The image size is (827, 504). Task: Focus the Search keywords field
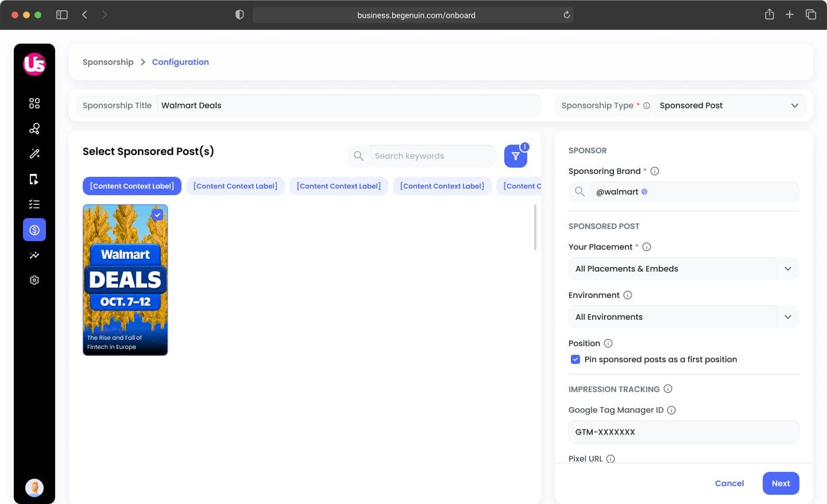(431, 156)
